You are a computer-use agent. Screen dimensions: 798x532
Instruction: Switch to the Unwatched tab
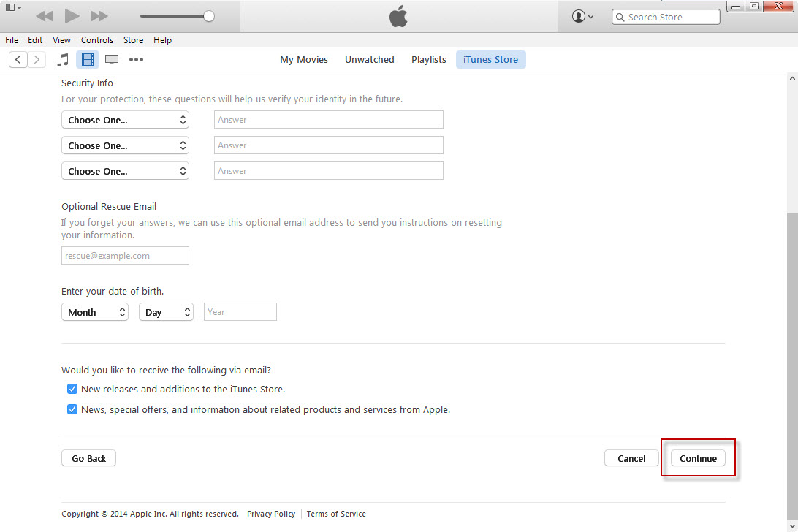pos(370,60)
